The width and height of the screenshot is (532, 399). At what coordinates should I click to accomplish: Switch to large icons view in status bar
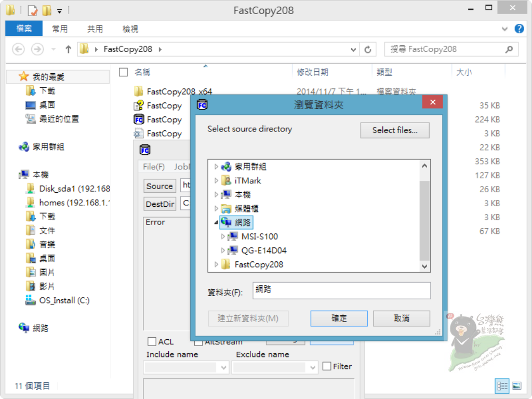517,386
